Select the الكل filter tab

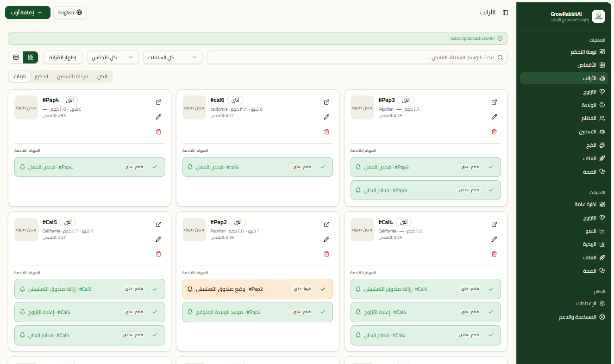click(102, 76)
